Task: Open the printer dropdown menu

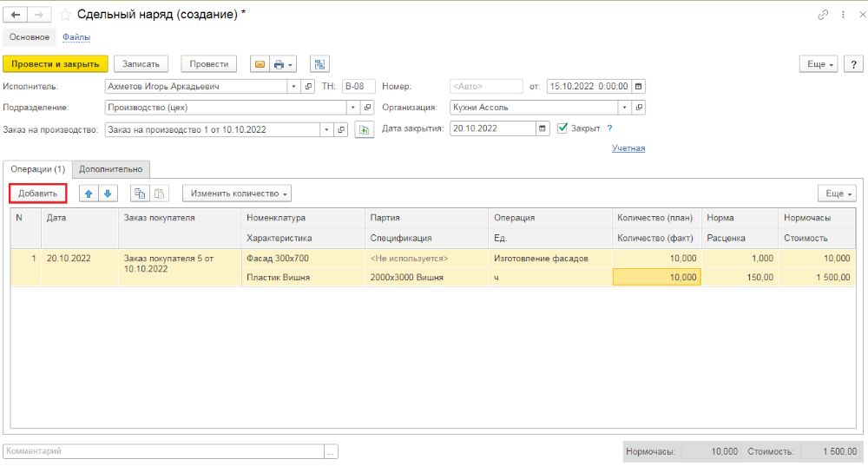Action: click(x=284, y=64)
